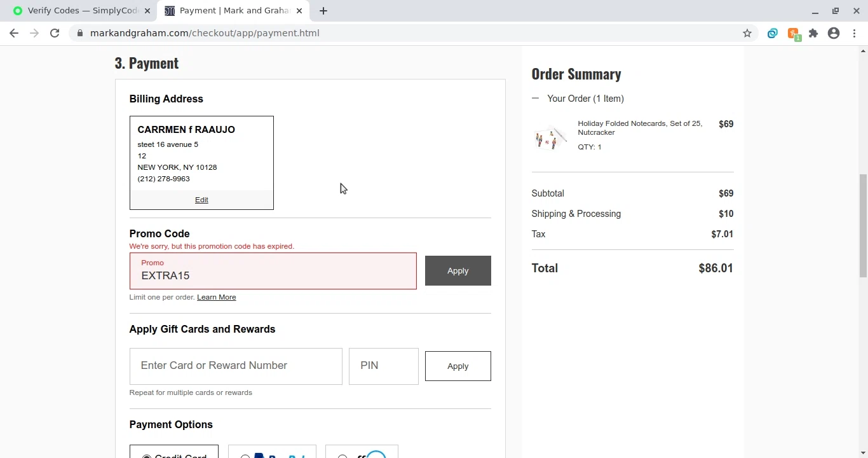Click the scrollbar down arrow
The height and width of the screenshot is (458, 868).
(863, 453)
